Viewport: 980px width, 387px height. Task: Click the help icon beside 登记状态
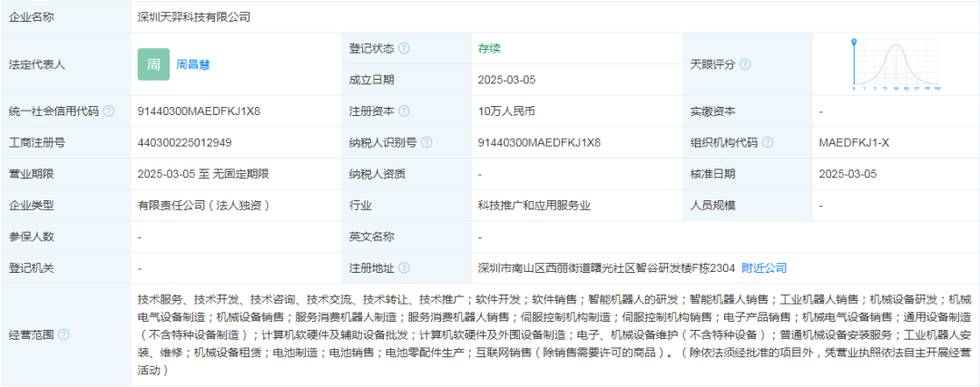click(x=404, y=48)
